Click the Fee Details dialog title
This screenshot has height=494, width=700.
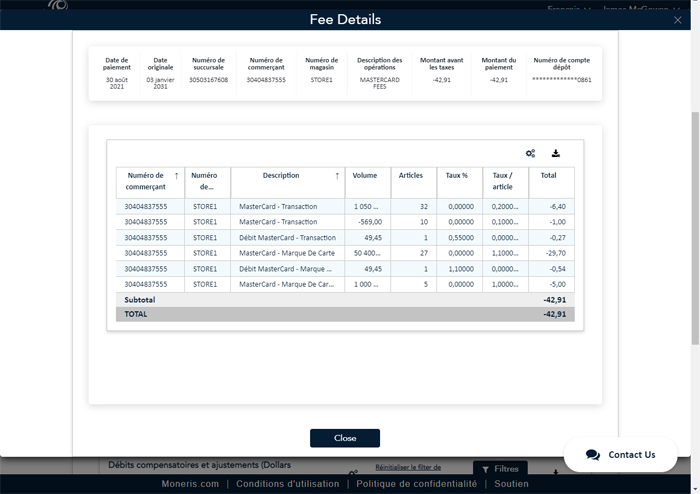point(345,20)
